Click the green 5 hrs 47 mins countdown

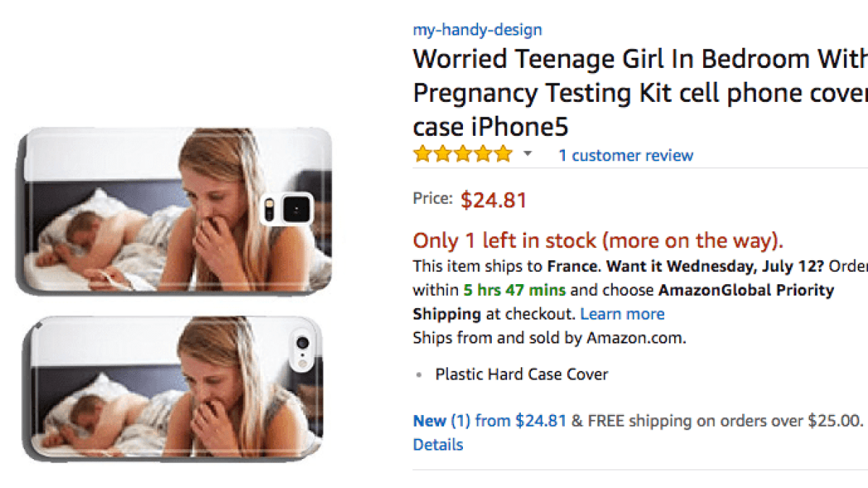click(514, 291)
